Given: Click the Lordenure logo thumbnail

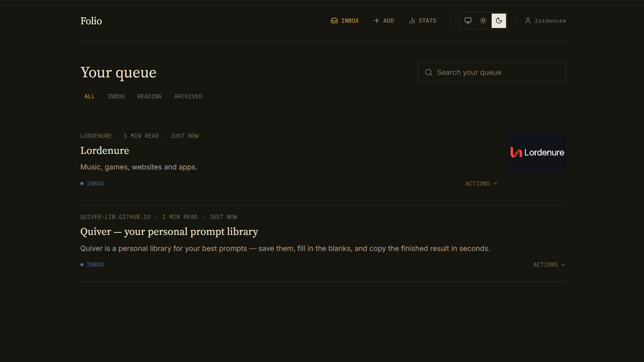Looking at the screenshot, I should click(537, 152).
